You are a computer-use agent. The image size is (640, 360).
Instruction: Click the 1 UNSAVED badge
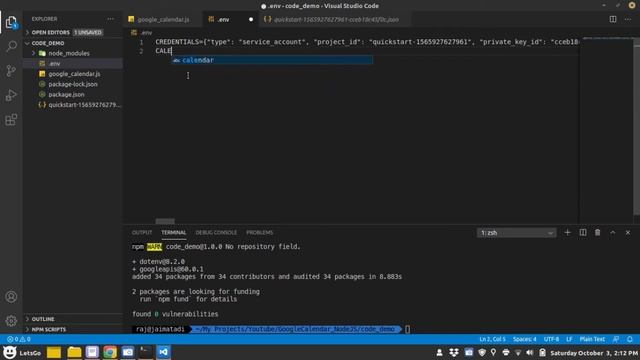[88, 32]
